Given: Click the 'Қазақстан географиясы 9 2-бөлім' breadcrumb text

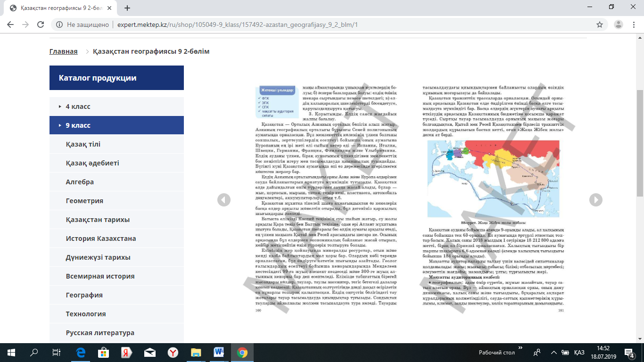Looking at the screenshot, I should [151, 51].
